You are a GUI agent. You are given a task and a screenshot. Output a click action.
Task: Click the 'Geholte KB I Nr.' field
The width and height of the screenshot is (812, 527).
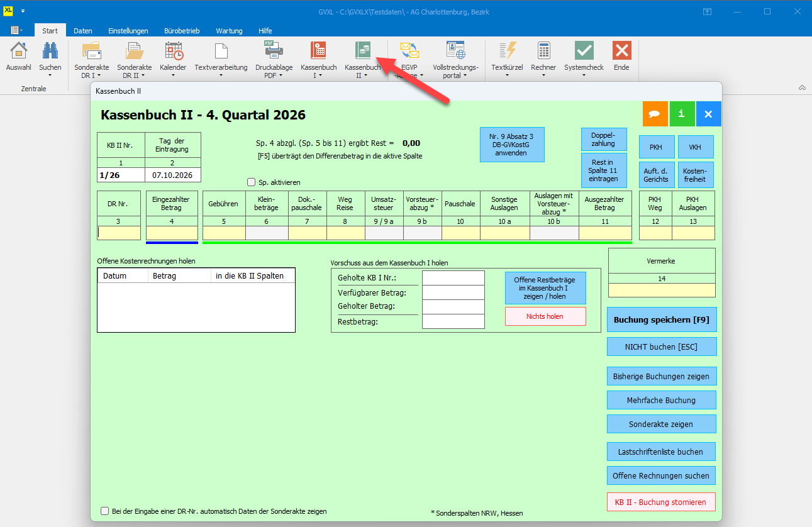click(453, 278)
